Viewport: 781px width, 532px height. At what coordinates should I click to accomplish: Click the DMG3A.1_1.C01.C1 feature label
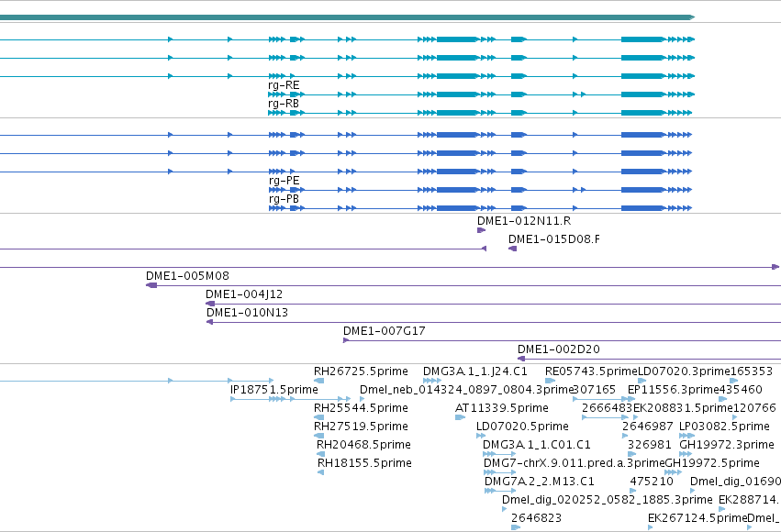pyautogui.click(x=537, y=445)
